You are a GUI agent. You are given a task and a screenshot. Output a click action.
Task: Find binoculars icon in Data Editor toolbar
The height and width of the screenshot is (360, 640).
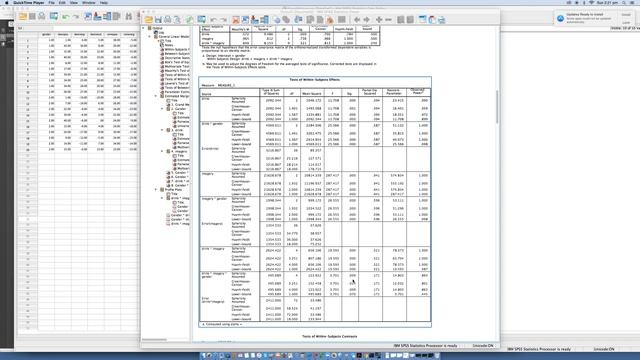pos(129,16)
